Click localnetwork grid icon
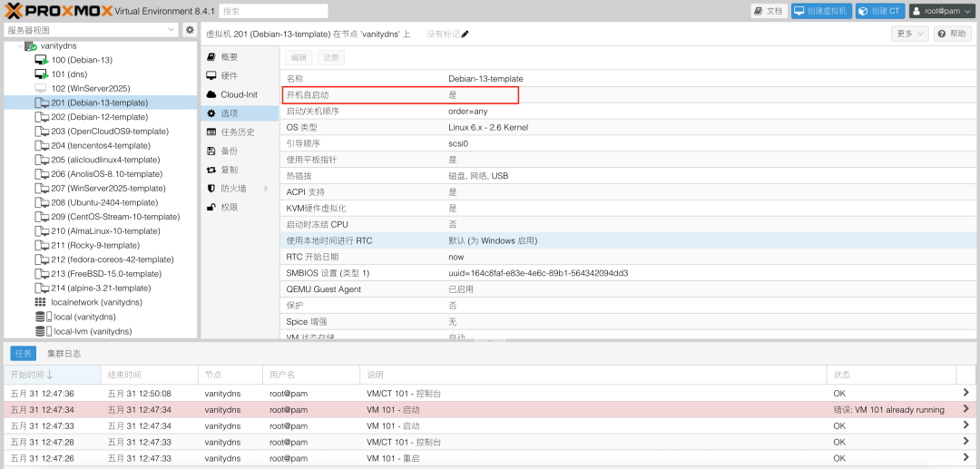The image size is (980, 469). click(41, 302)
